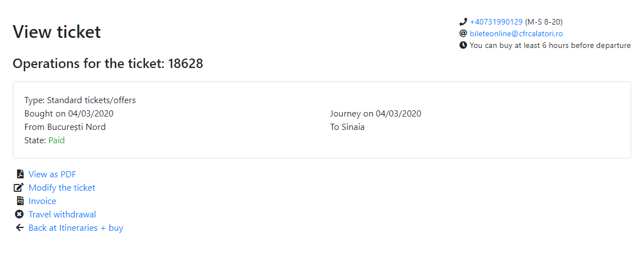Image resolution: width=644 pixels, height=262 pixels.
Task: Open the View as PDF link
Action: (x=52, y=174)
